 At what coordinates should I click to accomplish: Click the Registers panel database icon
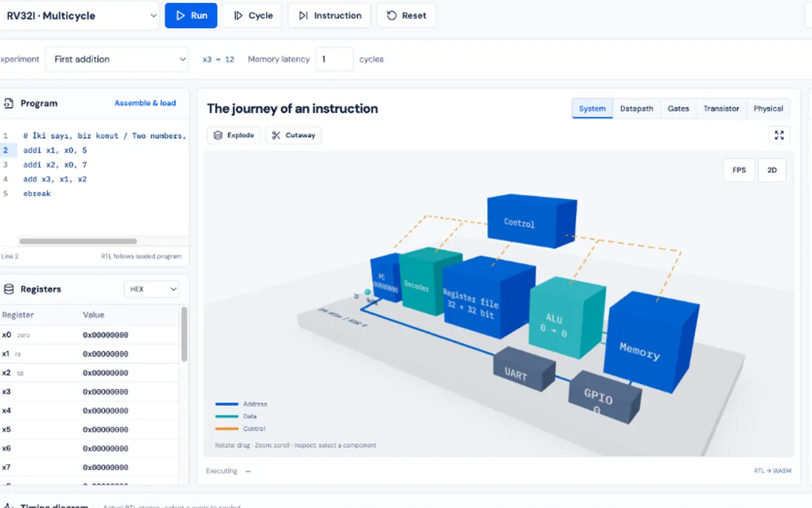pyautogui.click(x=9, y=289)
